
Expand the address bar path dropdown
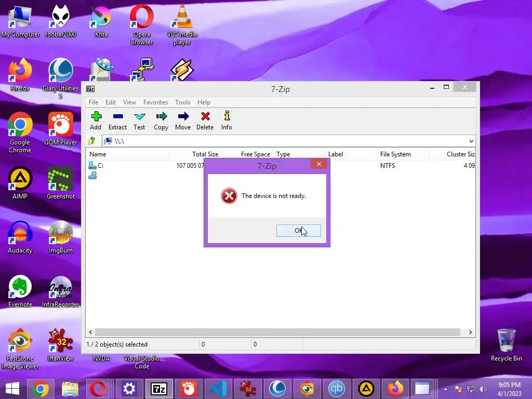click(471, 141)
